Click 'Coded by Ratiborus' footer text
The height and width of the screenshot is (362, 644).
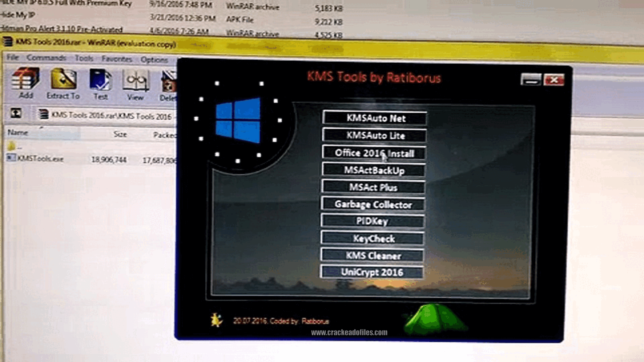point(299,321)
